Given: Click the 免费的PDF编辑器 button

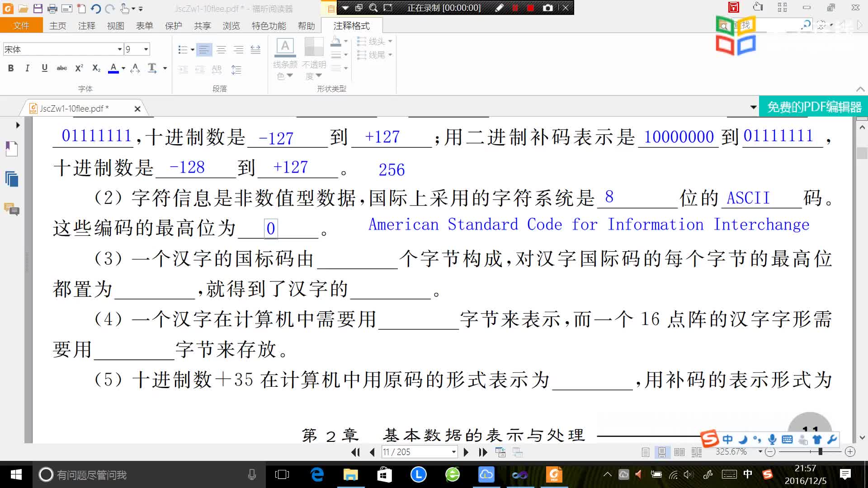Looking at the screenshot, I should (812, 107).
